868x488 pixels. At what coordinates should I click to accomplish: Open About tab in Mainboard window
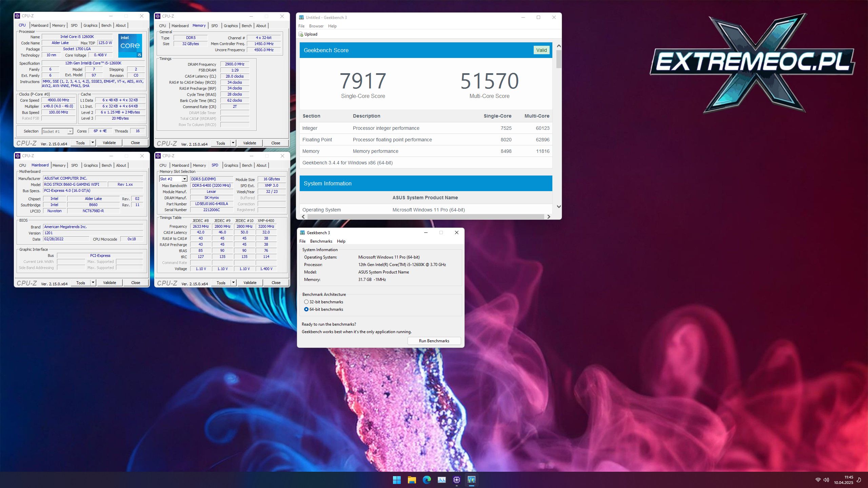click(121, 165)
